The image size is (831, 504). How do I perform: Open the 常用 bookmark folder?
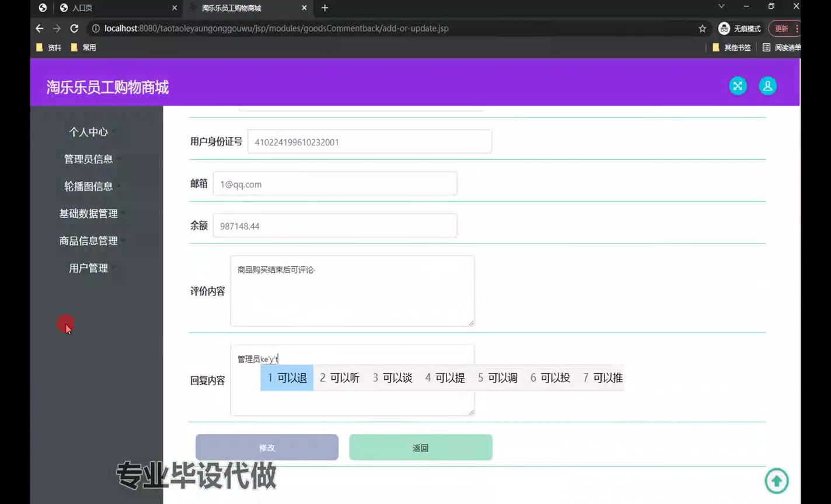(83, 47)
